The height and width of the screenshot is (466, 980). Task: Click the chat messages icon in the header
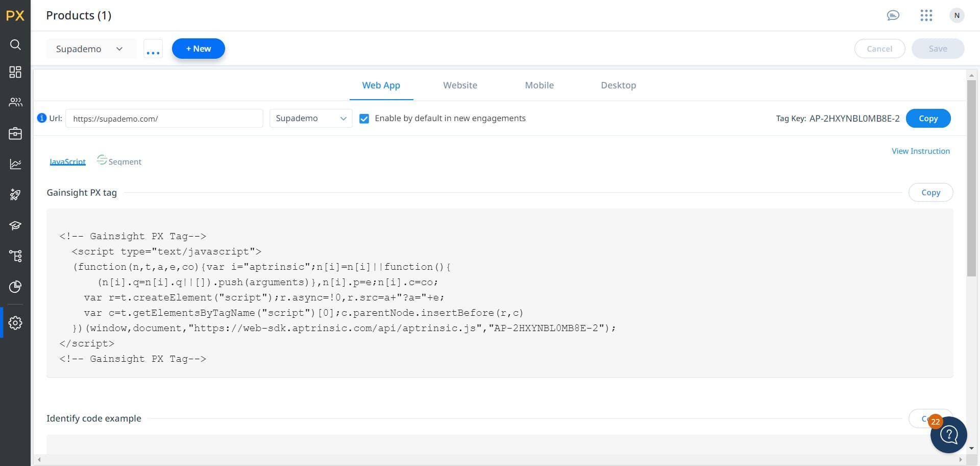point(893,15)
